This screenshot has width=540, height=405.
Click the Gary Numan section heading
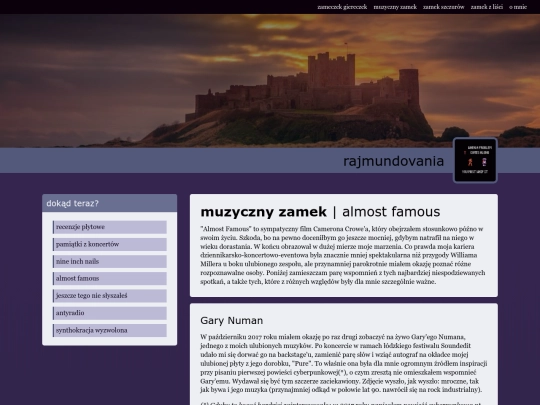click(x=231, y=321)
